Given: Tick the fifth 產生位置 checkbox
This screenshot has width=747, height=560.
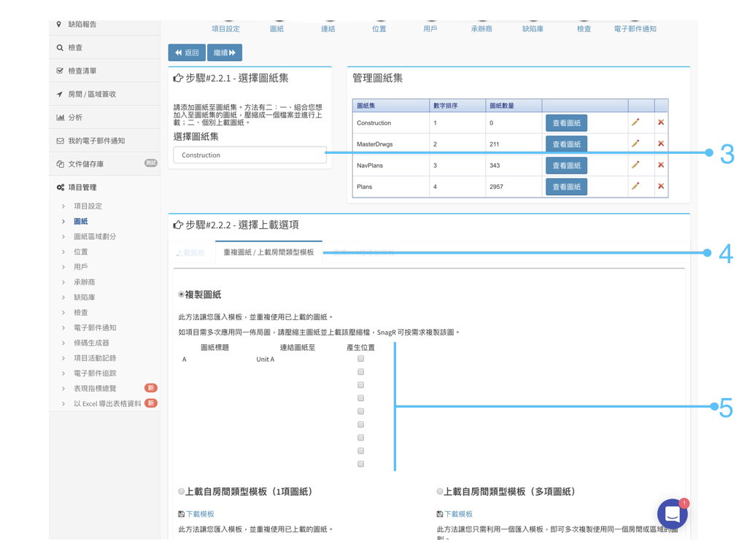Looking at the screenshot, I should (360, 411).
